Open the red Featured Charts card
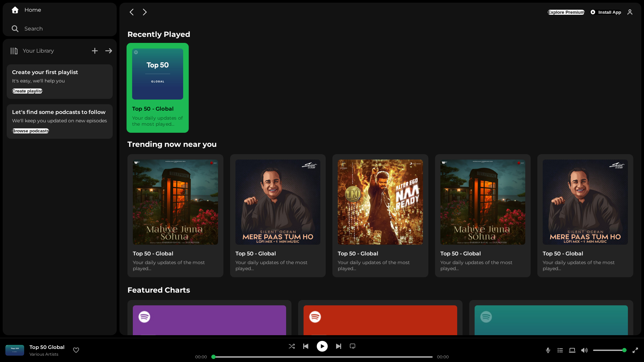644x362 pixels. pyautogui.click(x=380, y=318)
